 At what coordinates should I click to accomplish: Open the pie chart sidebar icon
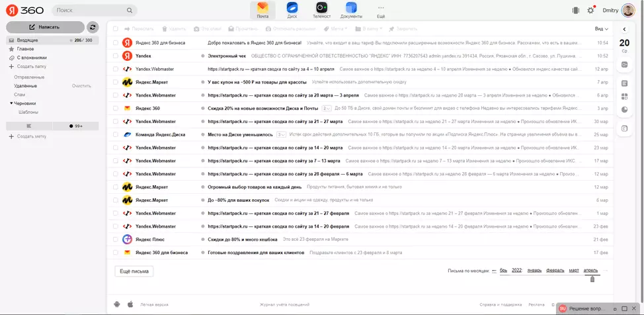[x=624, y=109]
